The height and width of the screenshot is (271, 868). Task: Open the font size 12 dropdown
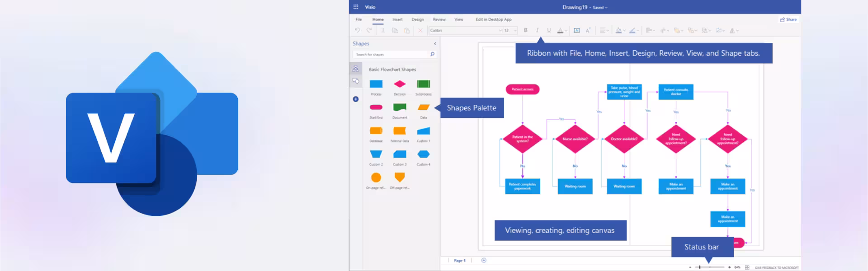(x=510, y=30)
